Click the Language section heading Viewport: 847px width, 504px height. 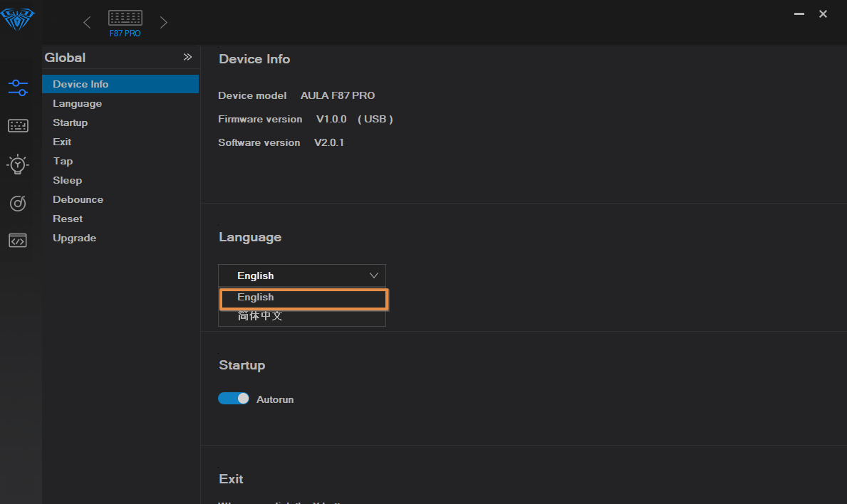pos(250,238)
